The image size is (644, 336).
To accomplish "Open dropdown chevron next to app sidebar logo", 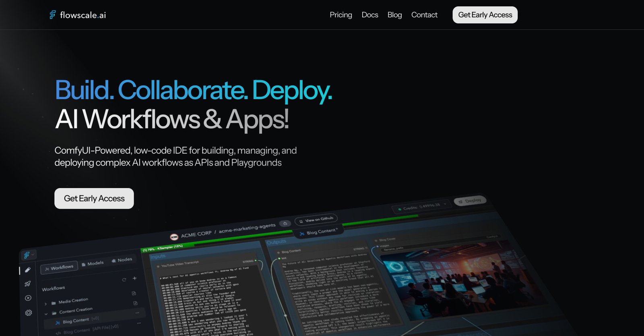I will pyautogui.click(x=33, y=254).
